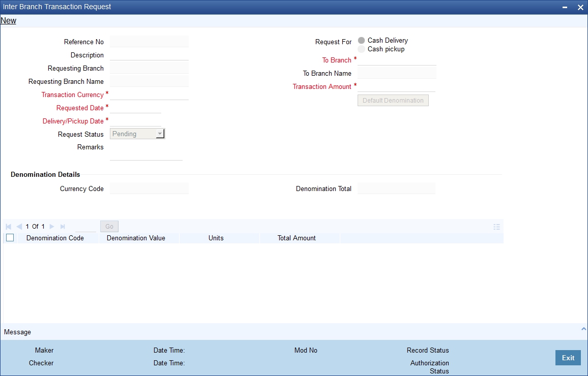
Task: Click the New menu action
Action: click(x=8, y=21)
